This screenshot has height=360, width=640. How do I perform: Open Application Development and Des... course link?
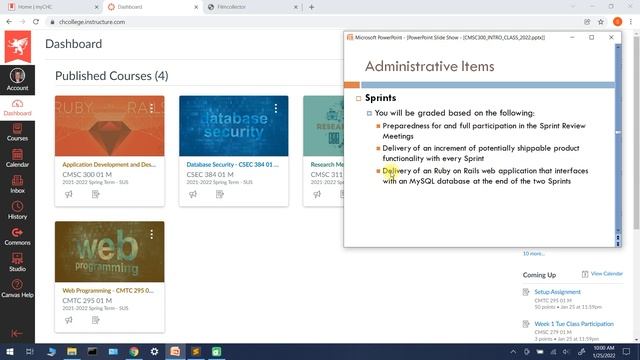click(109, 164)
